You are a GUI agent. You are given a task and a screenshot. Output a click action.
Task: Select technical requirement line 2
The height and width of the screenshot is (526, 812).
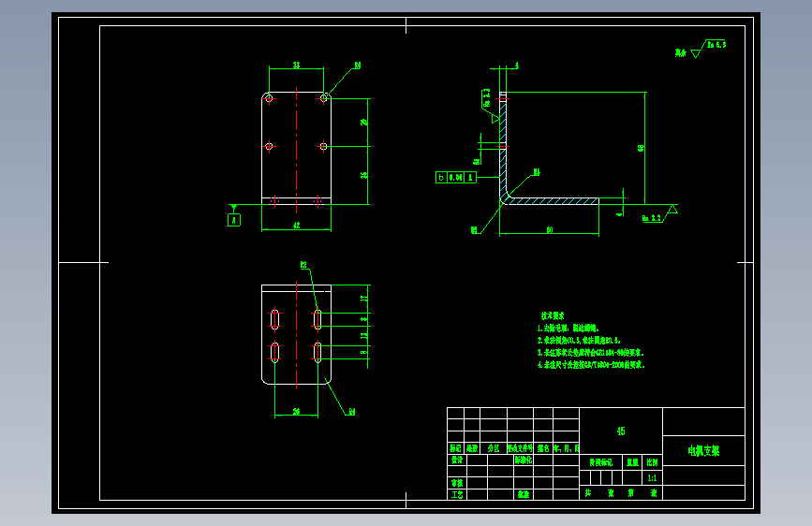click(579, 341)
